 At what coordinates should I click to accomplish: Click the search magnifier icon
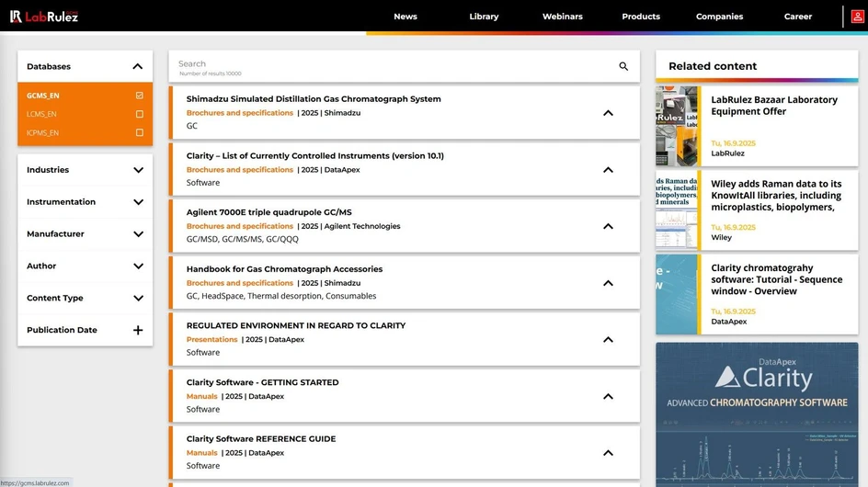(x=623, y=66)
